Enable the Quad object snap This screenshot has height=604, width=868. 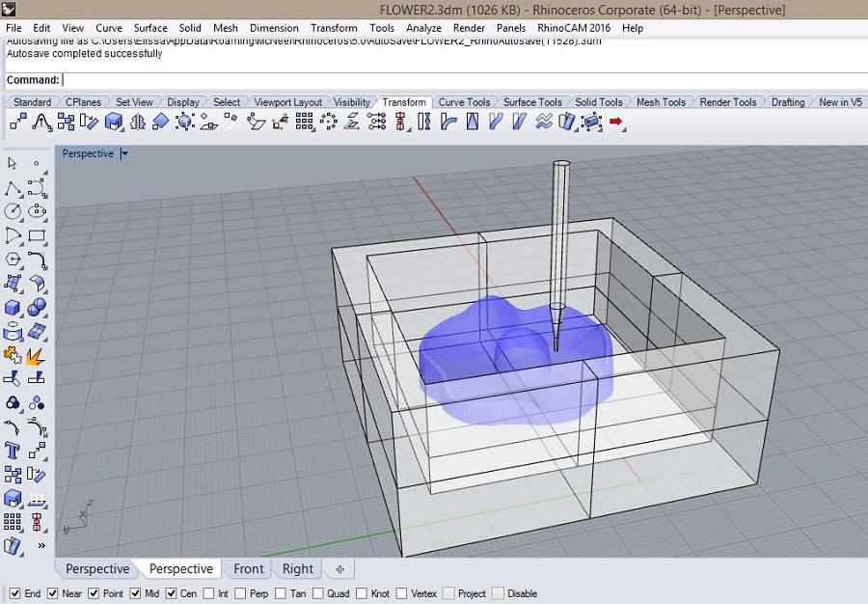[x=317, y=593]
